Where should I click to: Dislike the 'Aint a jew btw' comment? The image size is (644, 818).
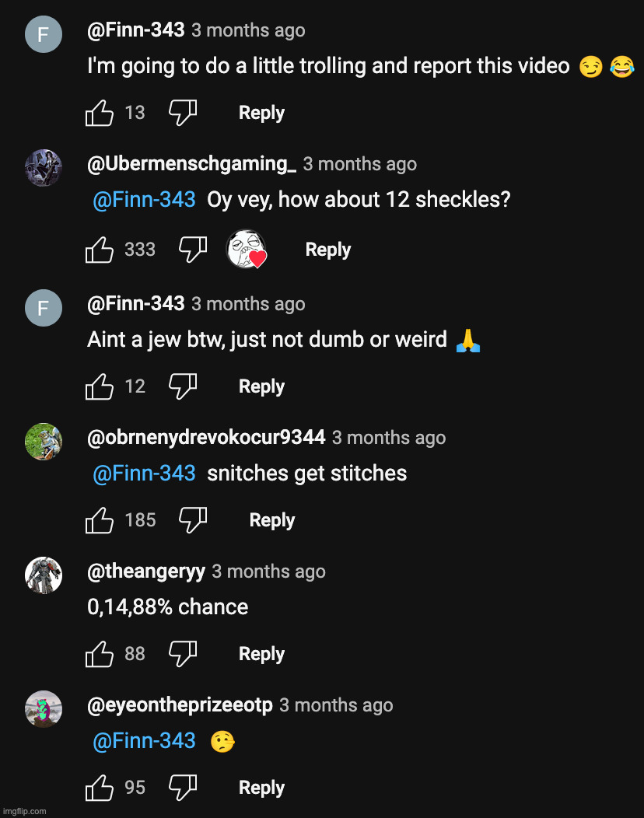pyautogui.click(x=183, y=386)
